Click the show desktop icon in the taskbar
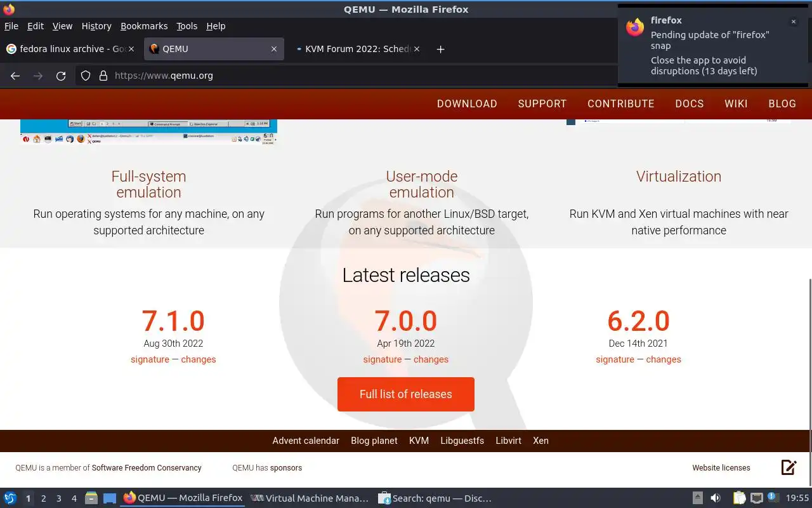 (110, 498)
